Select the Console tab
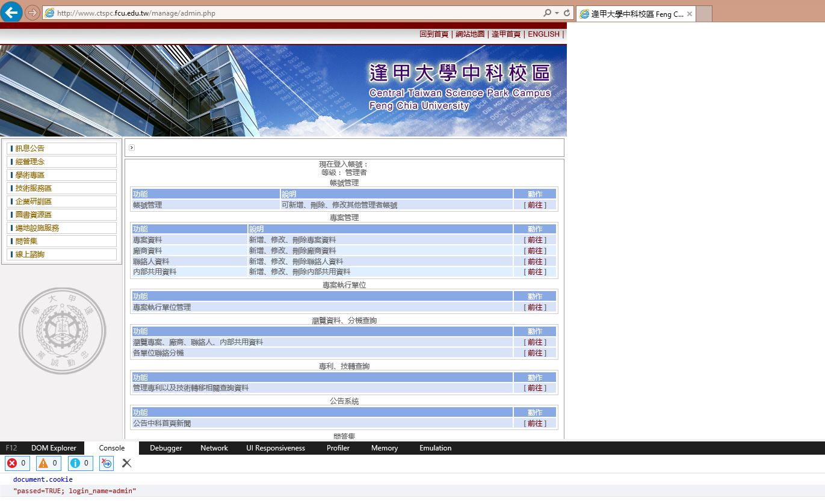The image size is (825, 504). pyautogui.click(x=112, y=448)
